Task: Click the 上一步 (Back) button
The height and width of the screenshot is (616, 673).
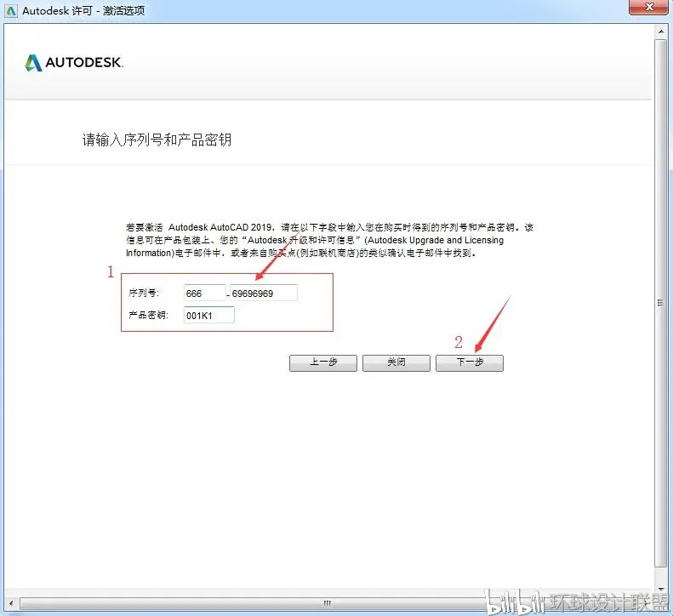Action: 322,362
